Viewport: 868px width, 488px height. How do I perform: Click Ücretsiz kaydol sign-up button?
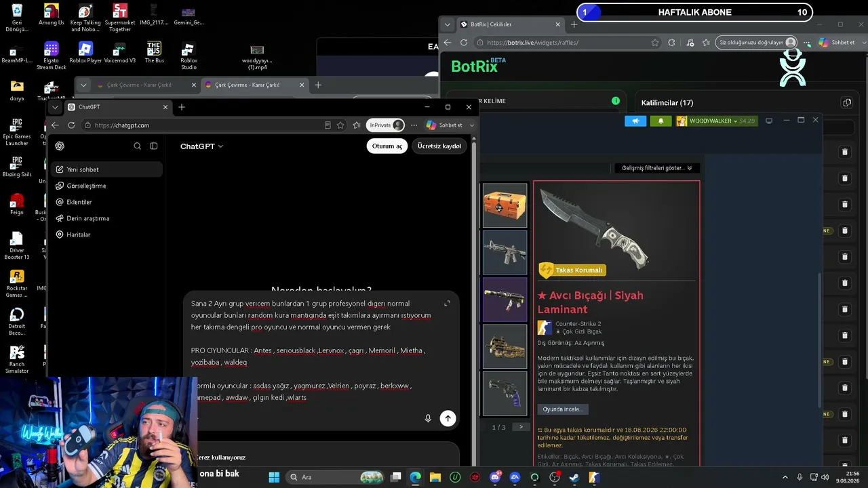point(439,146)
